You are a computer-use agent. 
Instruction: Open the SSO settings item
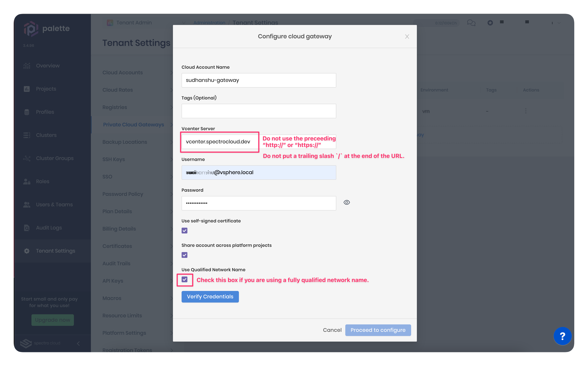[x=107, y=177]
